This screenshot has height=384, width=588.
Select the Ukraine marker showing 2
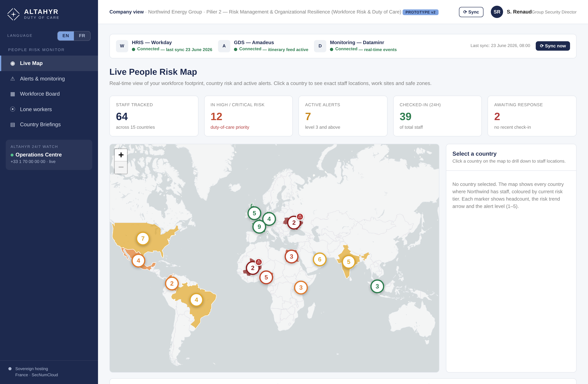coord(294,223)
